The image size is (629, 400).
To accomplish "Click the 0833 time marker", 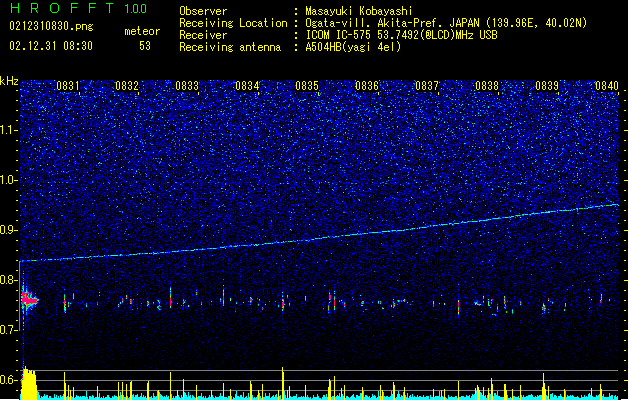I will [187, 86].
